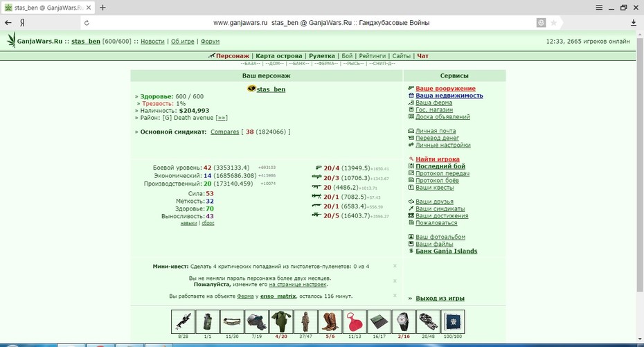Viewport: 644px width, 347px height.
Task: Open the Карта острова menu item
Action: click(x=279, y=56)
